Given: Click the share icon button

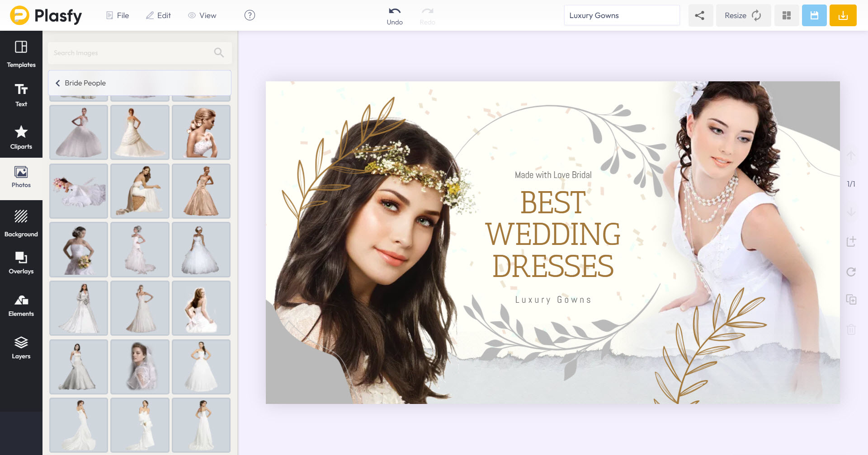Looking at the screenshot, I should (x=700, y=15).
